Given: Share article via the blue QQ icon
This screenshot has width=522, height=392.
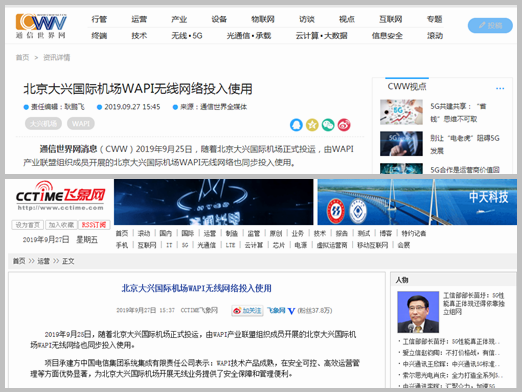Looking at the screenshot, I should [x=296, y=125].
